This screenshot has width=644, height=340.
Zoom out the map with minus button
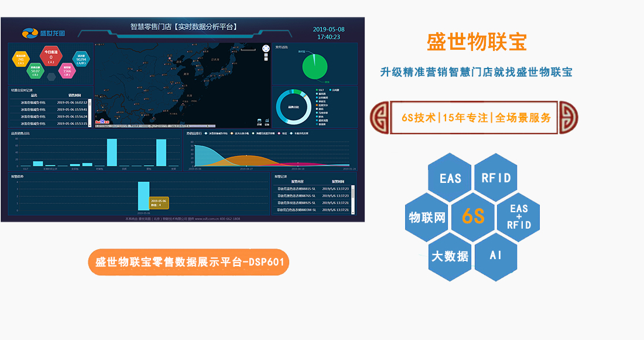click(266, 59)
